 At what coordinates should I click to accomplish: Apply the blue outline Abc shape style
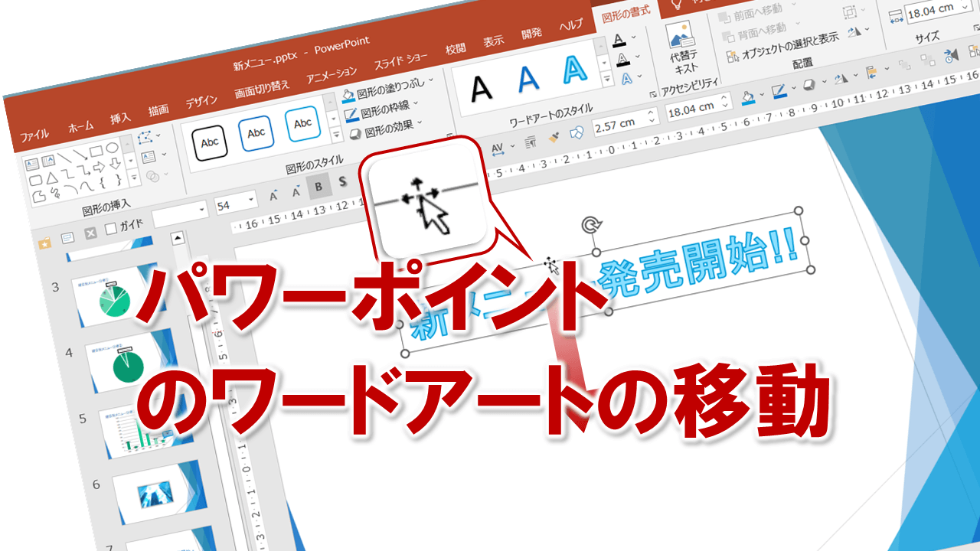tap(256, 132)
